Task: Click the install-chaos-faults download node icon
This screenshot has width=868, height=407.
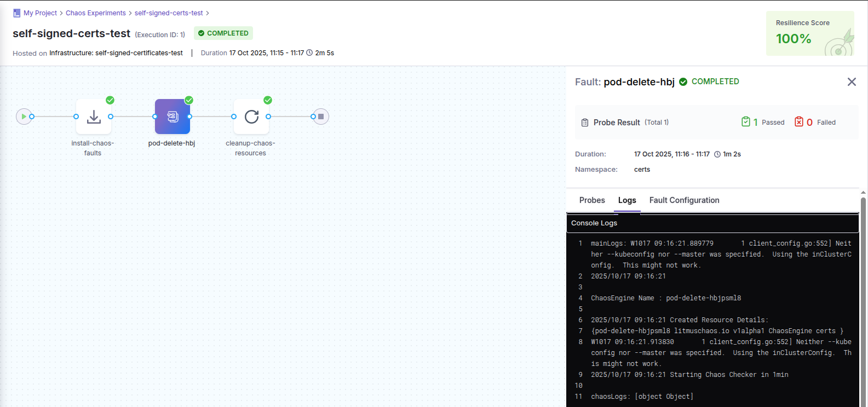Action: click(x=94, y=117)
